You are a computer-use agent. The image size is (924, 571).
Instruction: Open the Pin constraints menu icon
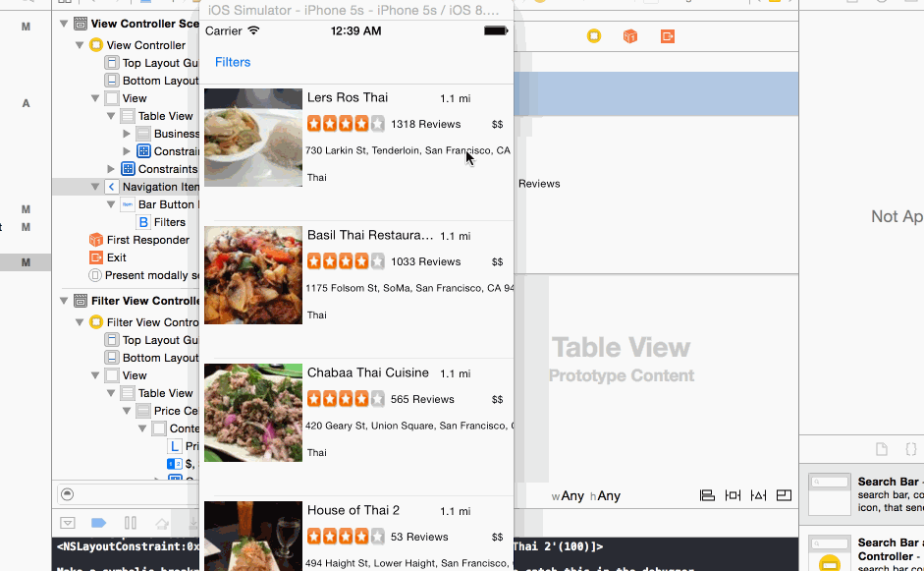[733, 495]
